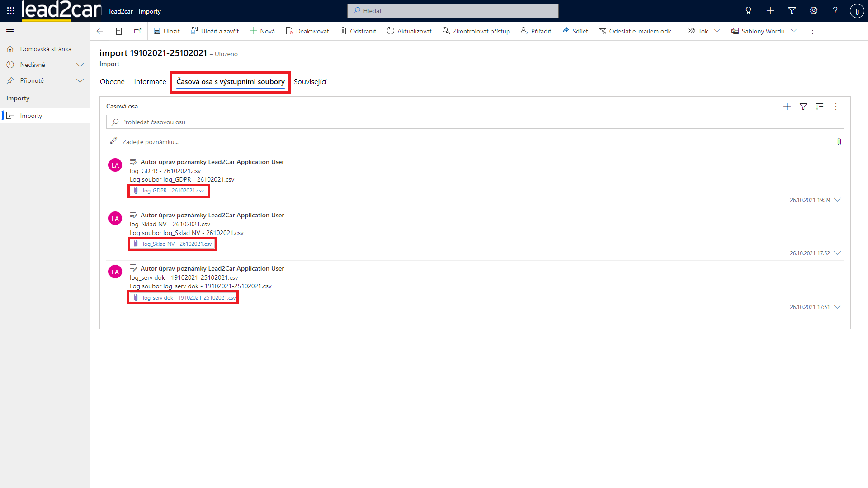Switch to the Související tab
This screenshot has width=868, height=488.
point(310,82)
